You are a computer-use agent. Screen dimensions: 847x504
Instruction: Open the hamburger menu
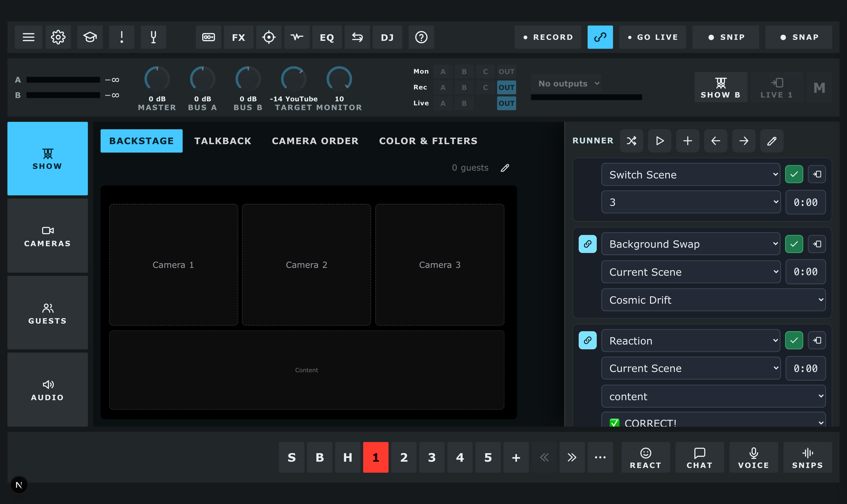[x=28, y=37]
